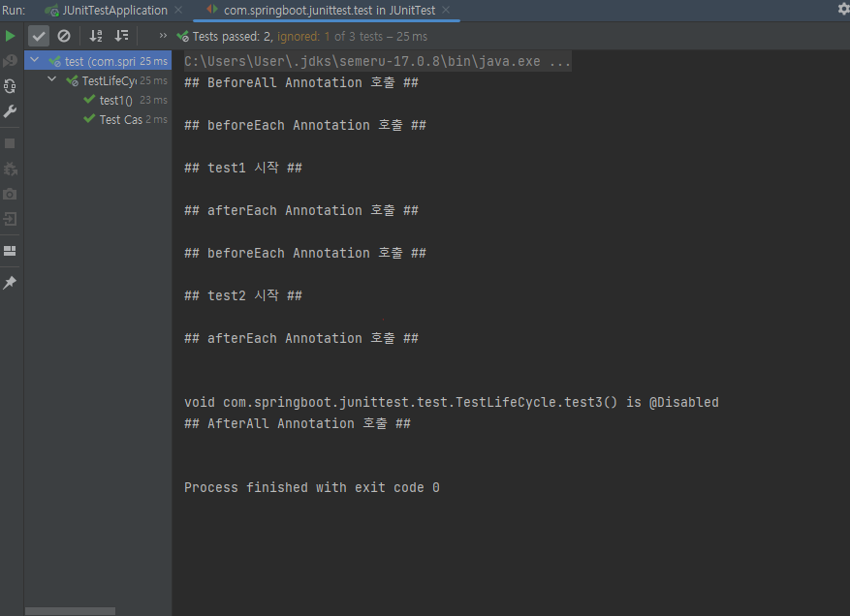Click the Stop process square icon
The image size is (850, 616).
coord(10,143)
